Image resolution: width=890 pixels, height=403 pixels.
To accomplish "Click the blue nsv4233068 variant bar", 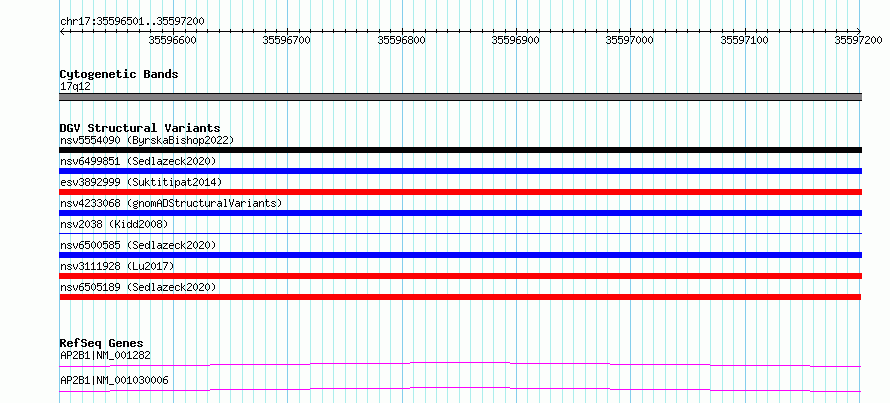I will [x=460, y=213].
